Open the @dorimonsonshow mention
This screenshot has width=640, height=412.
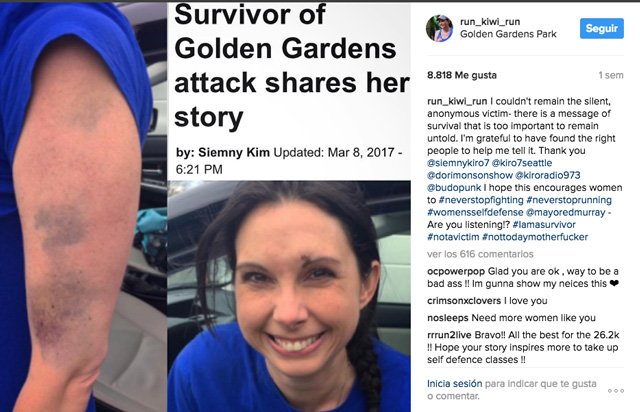click(x=470, y=175)
